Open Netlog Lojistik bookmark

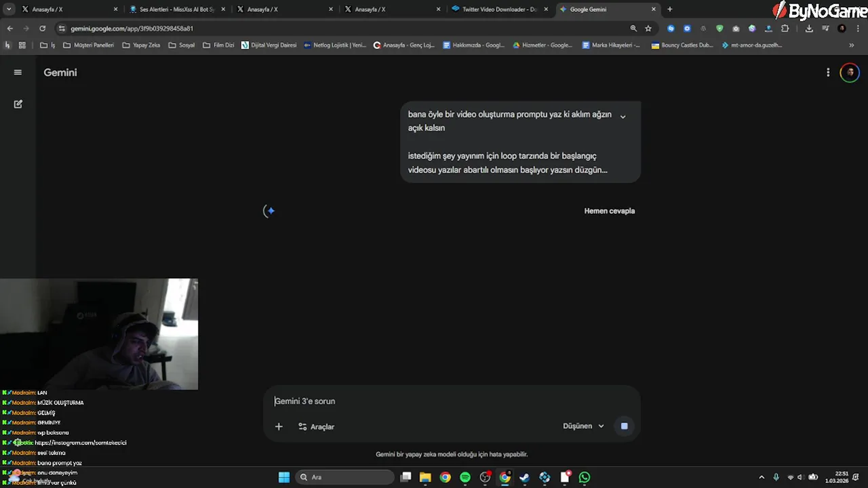click(x=335, y=45)
